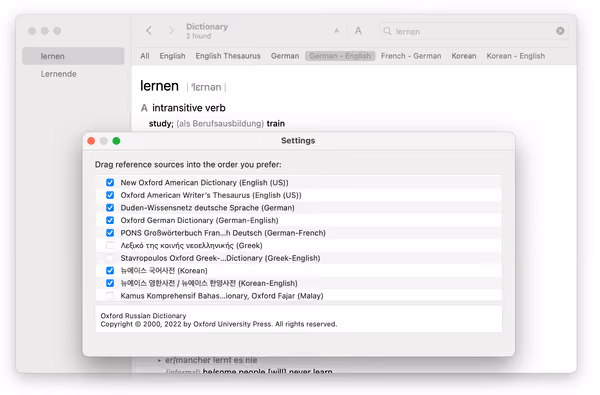
Task: Click the lernen search input field
Action: (474, 31)
